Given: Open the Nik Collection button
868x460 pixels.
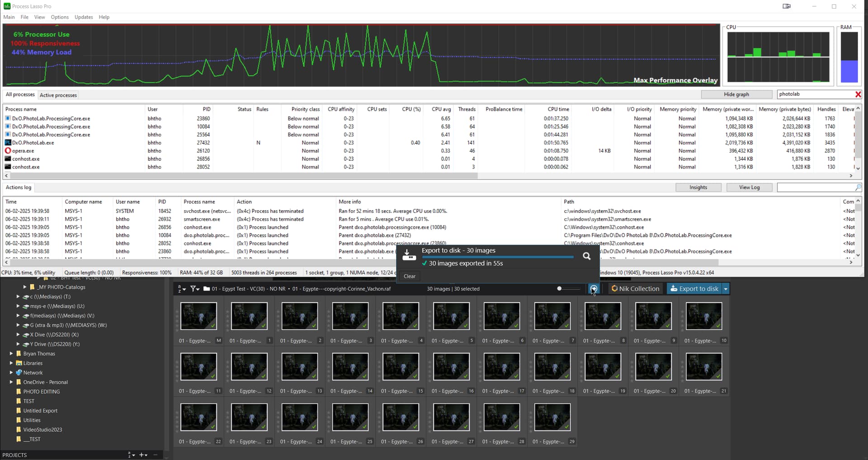Looking at the screenshot, I should pos(635,289).
